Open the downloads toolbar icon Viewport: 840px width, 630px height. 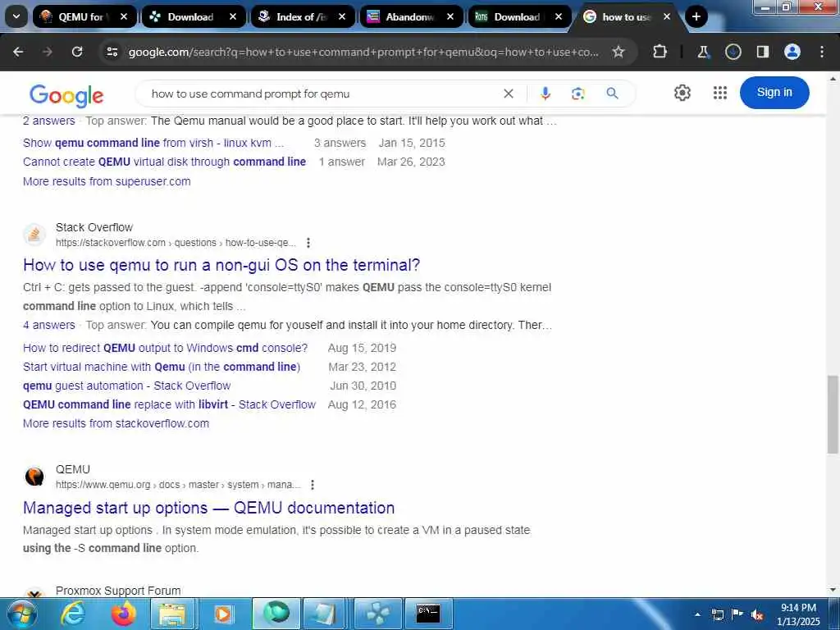[733, 52]
